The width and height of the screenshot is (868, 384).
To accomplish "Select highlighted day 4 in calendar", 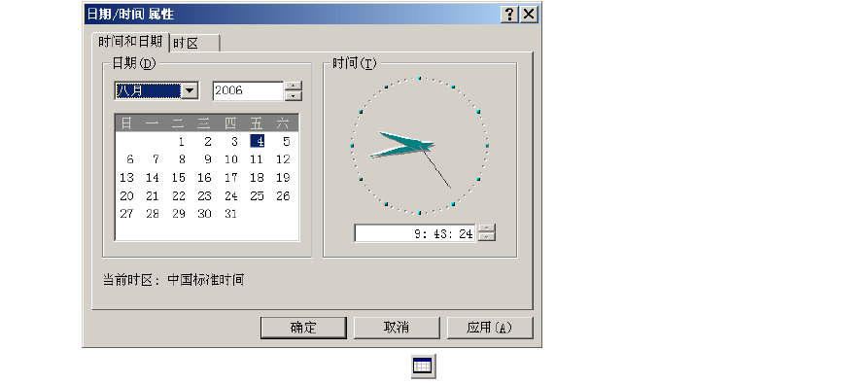I will point(258,141).
